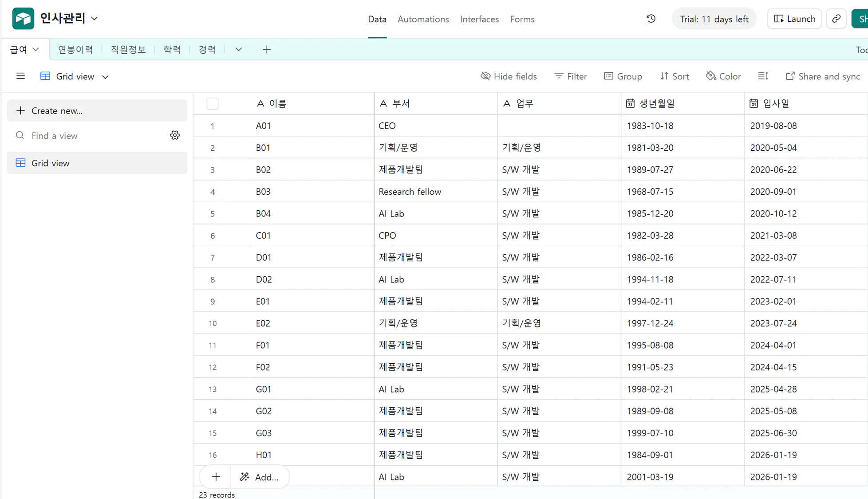The image size is (868, 499).
Task: Open the Add with AI wand button
Action: [260, 477]
